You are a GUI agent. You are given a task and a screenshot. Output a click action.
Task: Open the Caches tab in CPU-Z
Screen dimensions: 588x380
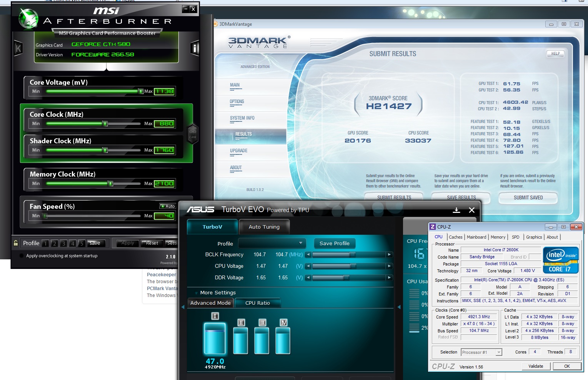click(456, 237)
